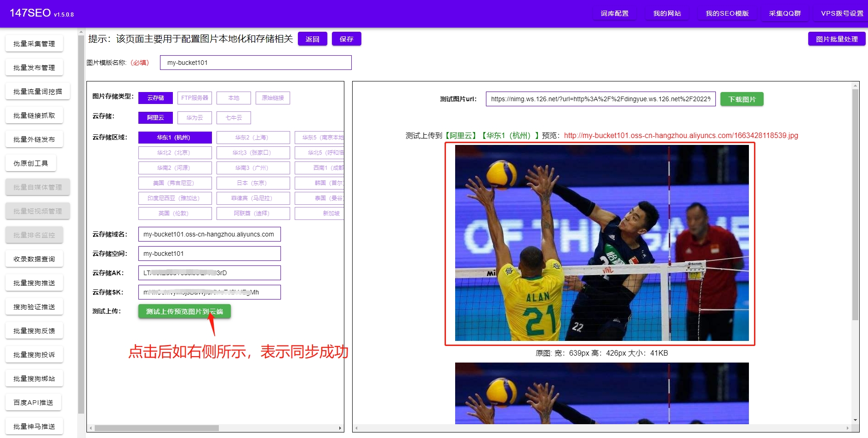
Task: Open 批量外链发布 in the sidebar
Action: pos(34,139)
